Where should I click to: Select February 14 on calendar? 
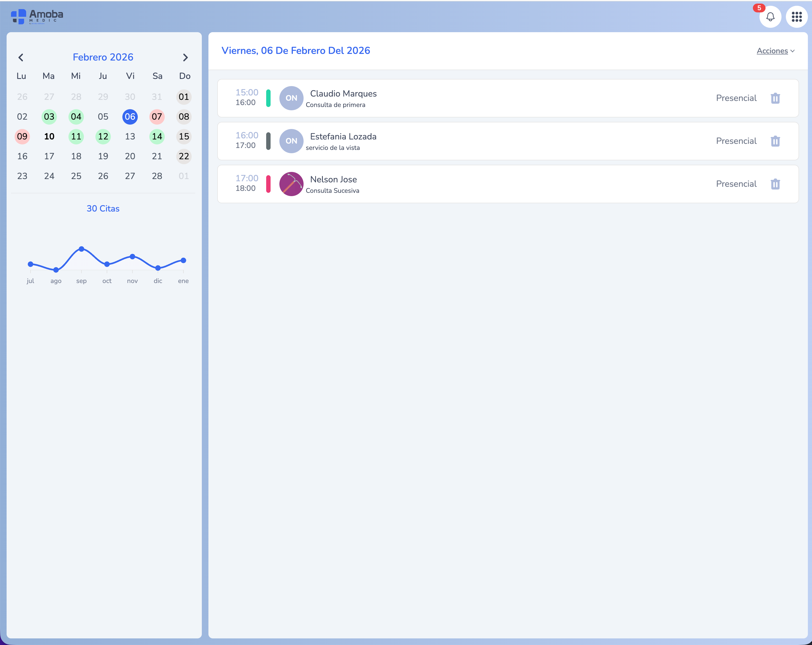157,136
